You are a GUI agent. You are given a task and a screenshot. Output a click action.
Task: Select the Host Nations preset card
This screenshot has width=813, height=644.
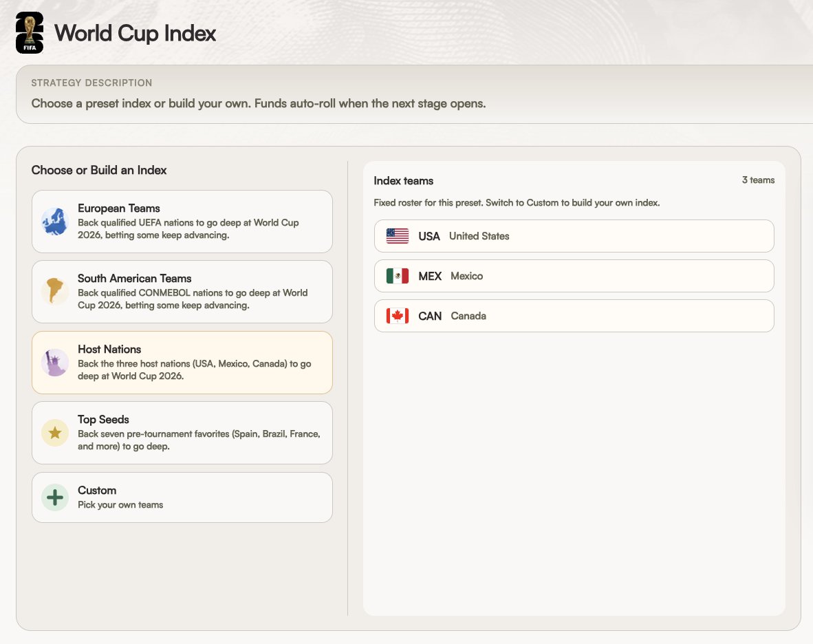(182, 363)
